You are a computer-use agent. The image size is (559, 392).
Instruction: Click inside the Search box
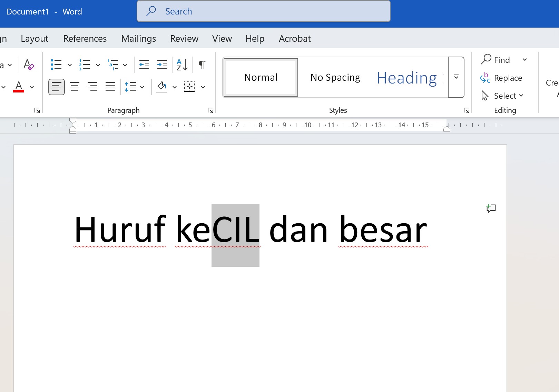263,11
